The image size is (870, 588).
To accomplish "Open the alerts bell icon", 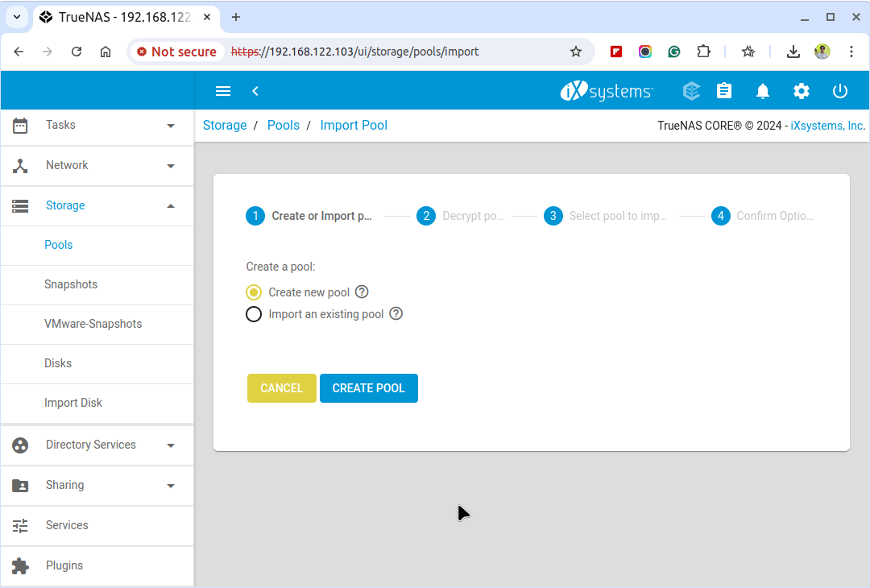I will [x=763, y=91].
